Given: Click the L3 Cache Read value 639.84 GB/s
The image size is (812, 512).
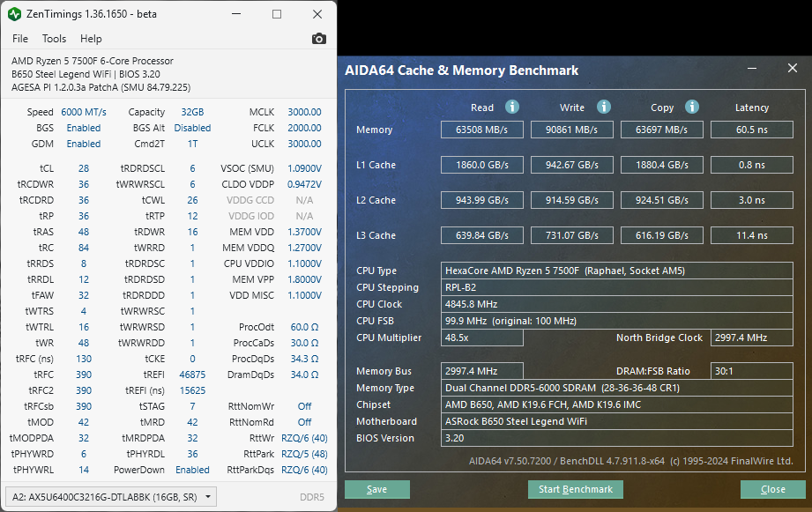Looking at the screenshot, I should (482, 235).
